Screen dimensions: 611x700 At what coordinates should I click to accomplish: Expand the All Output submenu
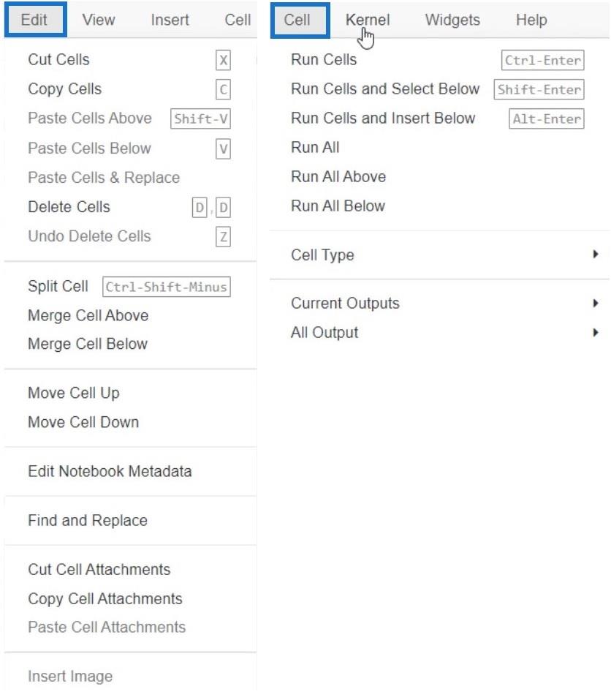click(439, 333)
